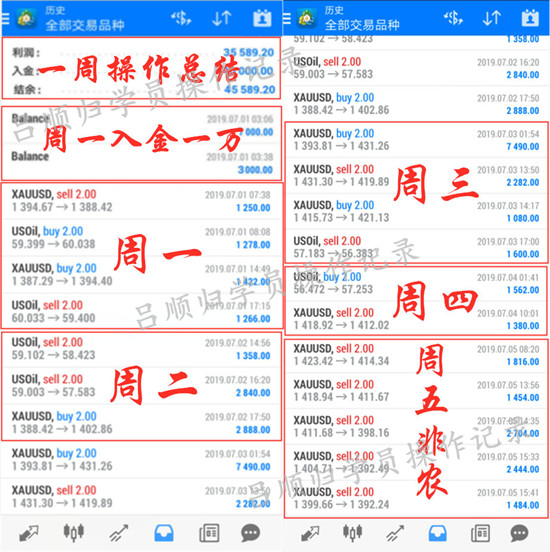Viewport: 550px width, 552px height.
Task: Open chat messages in right bottom bar
Action: click(519, 533)
